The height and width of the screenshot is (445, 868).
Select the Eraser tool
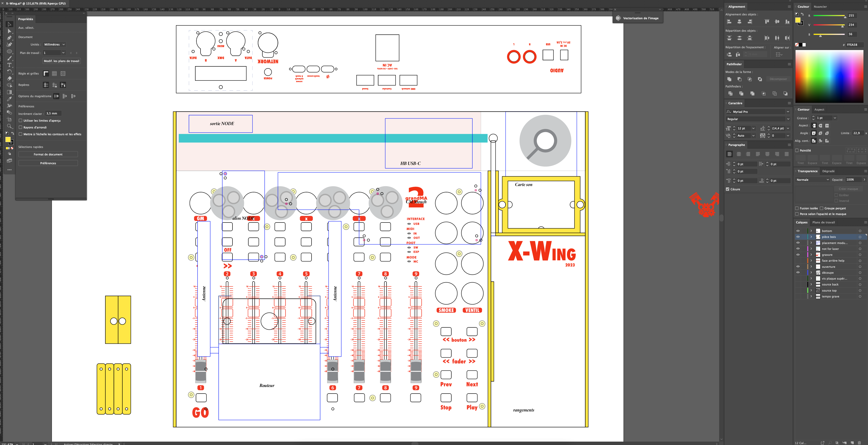(10, 78)
